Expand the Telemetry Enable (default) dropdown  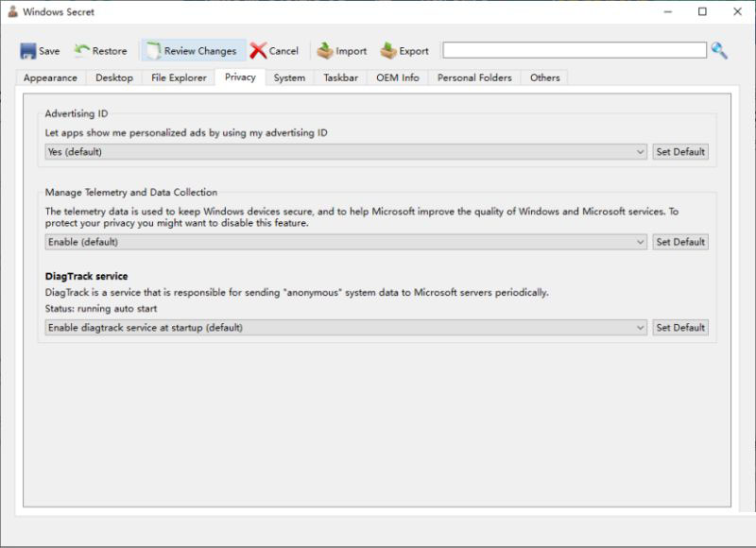click(x=346, y=242)
